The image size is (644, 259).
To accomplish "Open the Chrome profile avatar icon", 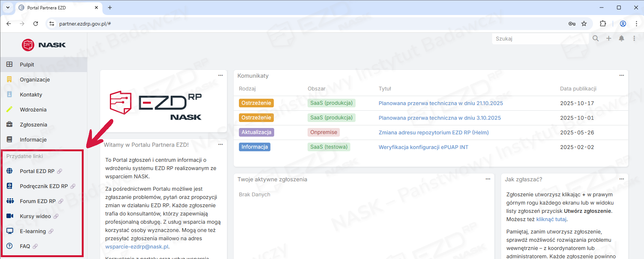I will coord(623,24).
